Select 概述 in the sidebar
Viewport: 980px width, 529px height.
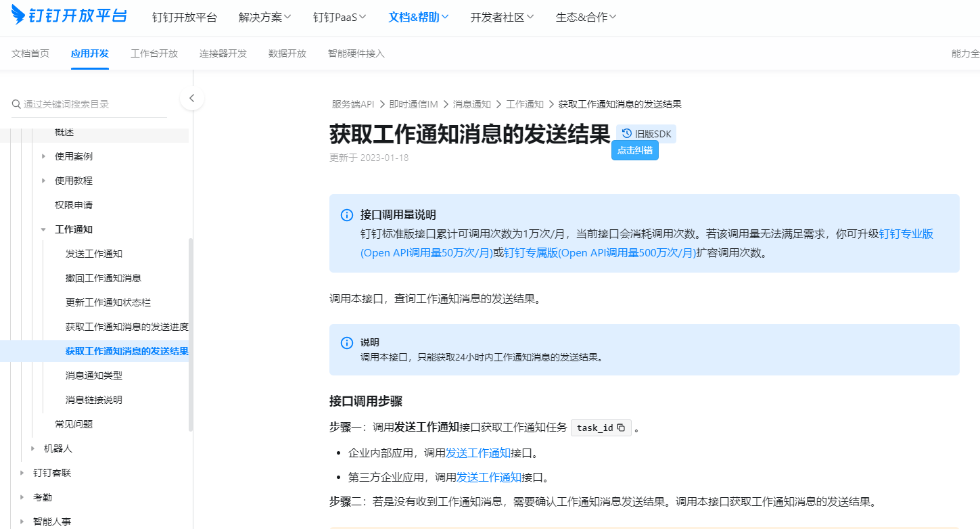click(x=64, y=132)
